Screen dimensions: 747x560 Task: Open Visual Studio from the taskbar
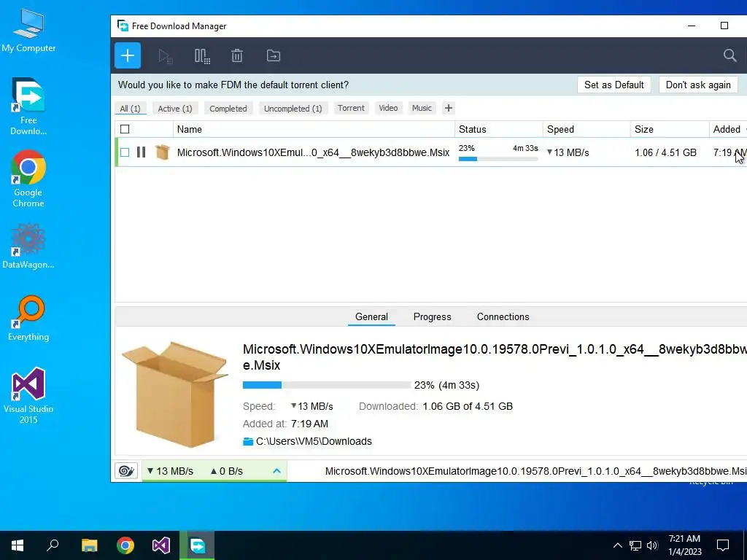coord(161,545)
